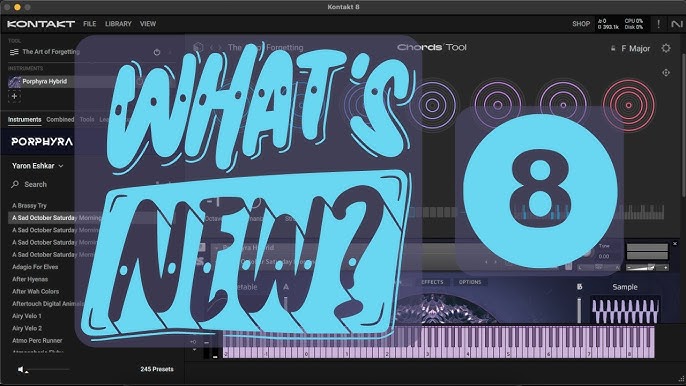Select preset A Brassy Try
Viewport: 686px width, 386px height.
coord(29,205)
